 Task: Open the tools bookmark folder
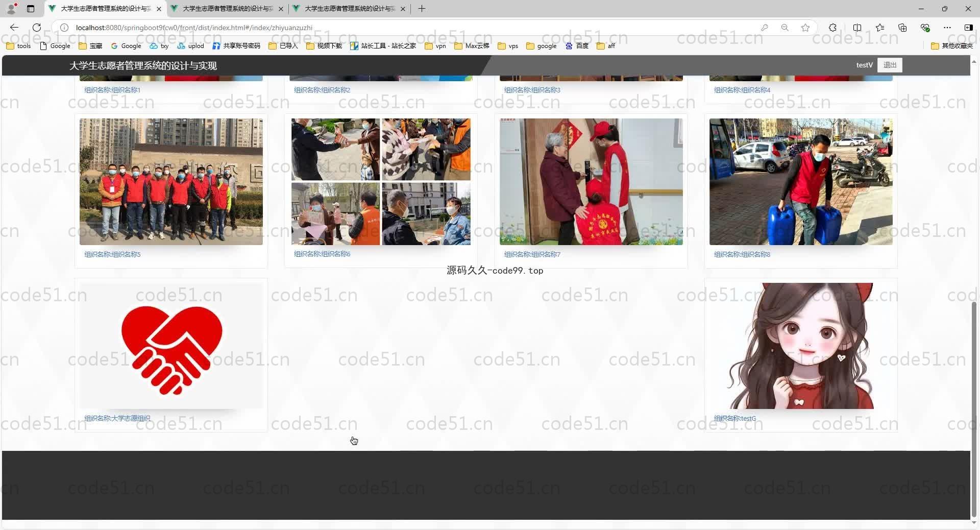[18, 46]
